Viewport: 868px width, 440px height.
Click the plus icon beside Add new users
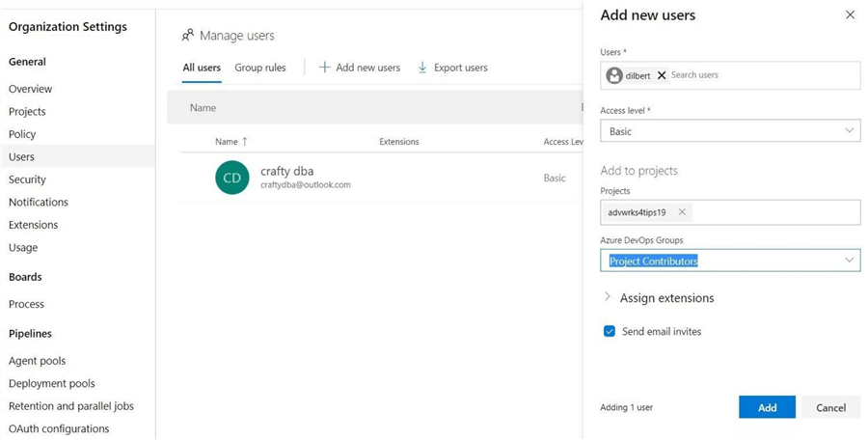[x=325, y=68]
